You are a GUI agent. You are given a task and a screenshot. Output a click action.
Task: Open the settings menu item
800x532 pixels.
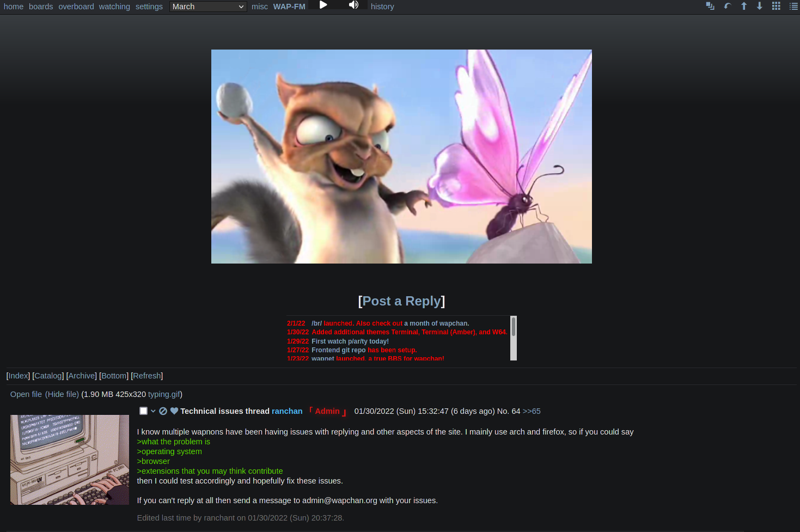149,7
